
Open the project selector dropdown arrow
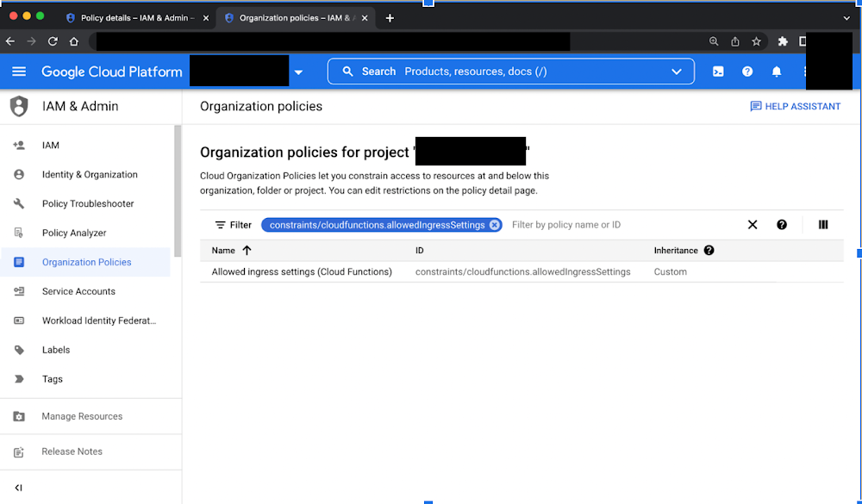coord(298,72)
